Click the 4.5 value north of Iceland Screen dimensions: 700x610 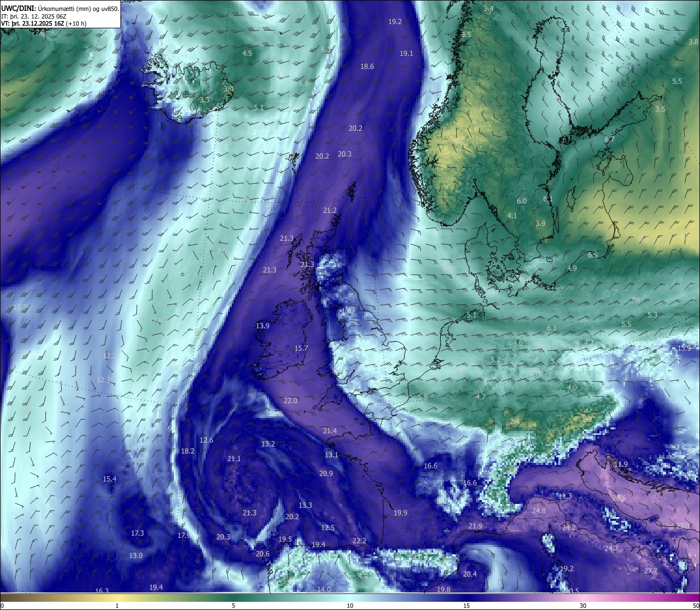point(247,54)
